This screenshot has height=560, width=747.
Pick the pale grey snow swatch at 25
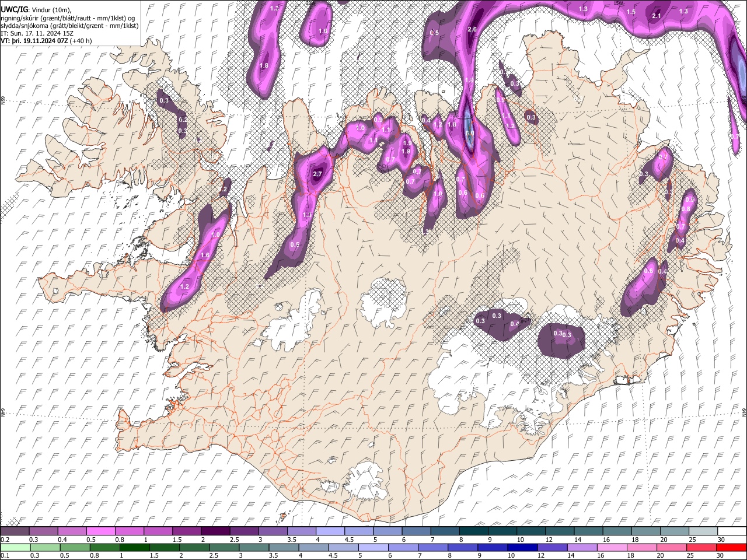[703, 531]
